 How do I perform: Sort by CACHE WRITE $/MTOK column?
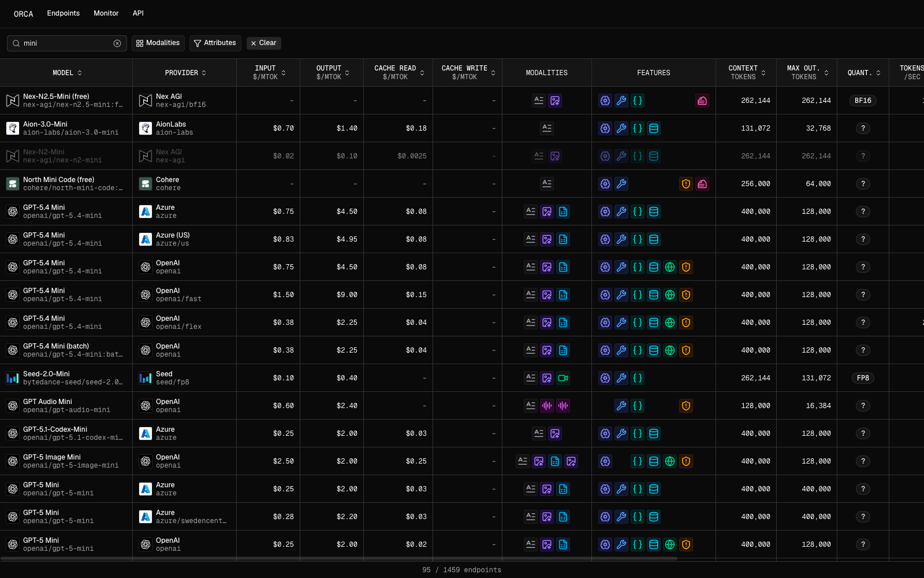[x=468, y=72]
